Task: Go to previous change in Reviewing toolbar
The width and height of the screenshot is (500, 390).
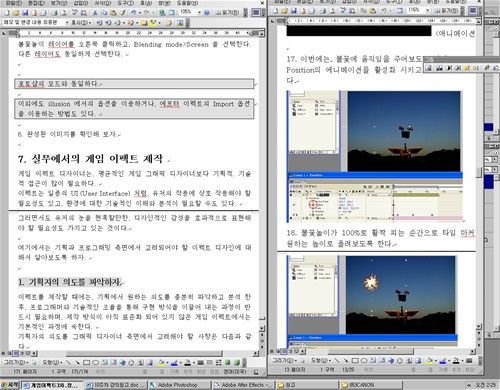Action: point(99,23)
